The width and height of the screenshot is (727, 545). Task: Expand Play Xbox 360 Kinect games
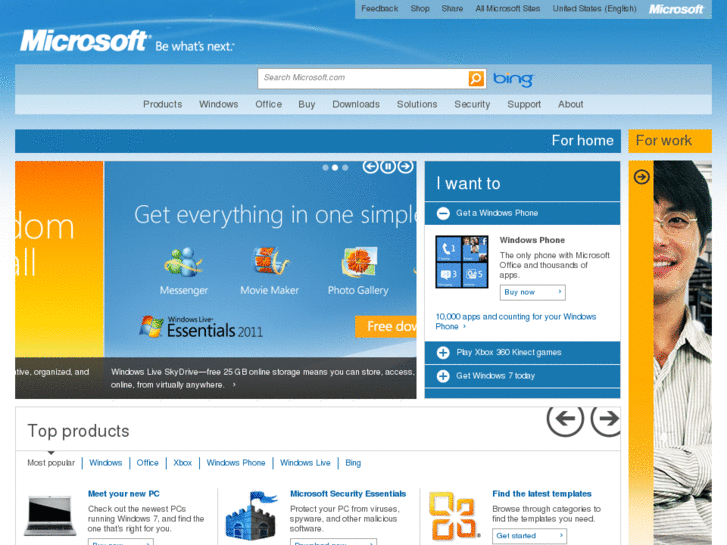(443, 353)
